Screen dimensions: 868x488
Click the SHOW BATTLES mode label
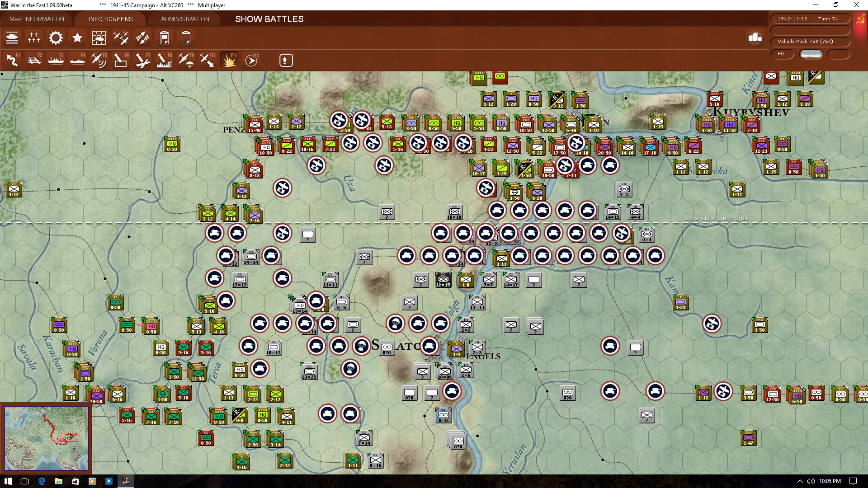click(x=269, y=19)
